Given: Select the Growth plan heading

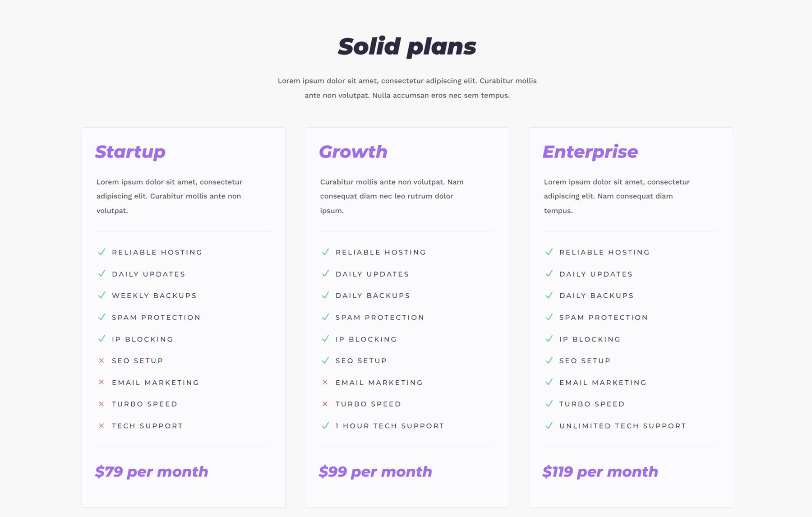Looking at the screenshot, I should tap(353, 152).
